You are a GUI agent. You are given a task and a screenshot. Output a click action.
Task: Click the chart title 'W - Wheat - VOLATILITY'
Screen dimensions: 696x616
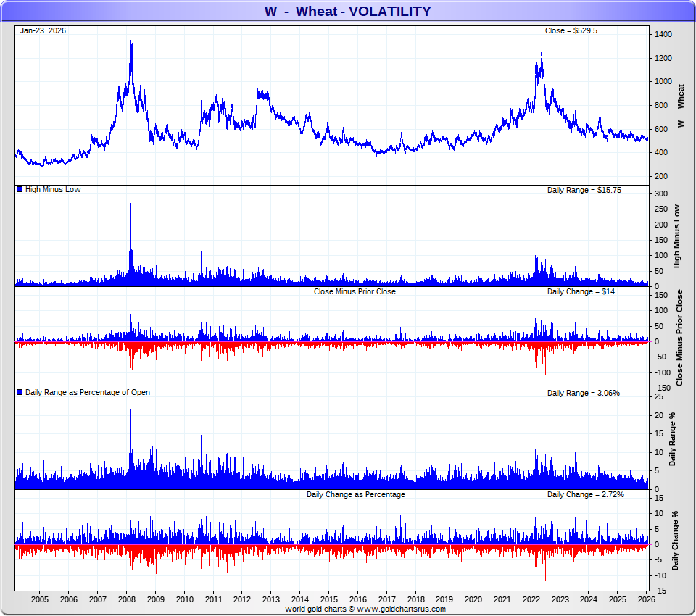click(347, 11)
